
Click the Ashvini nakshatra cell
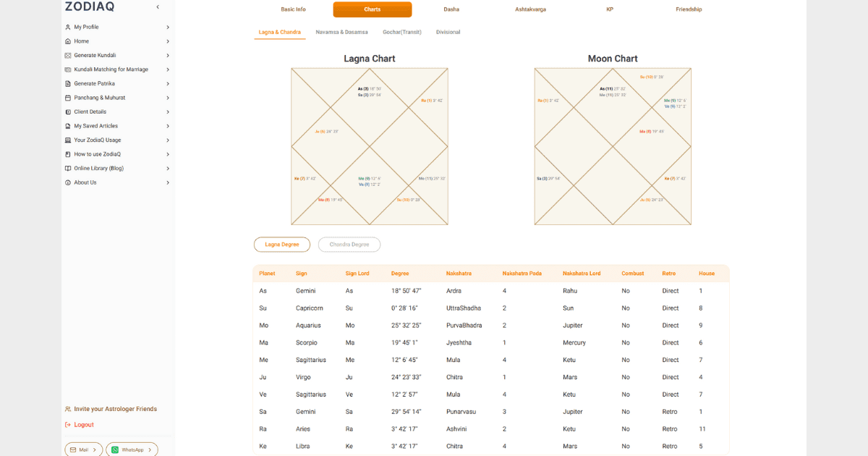click(x=457, y=429)
